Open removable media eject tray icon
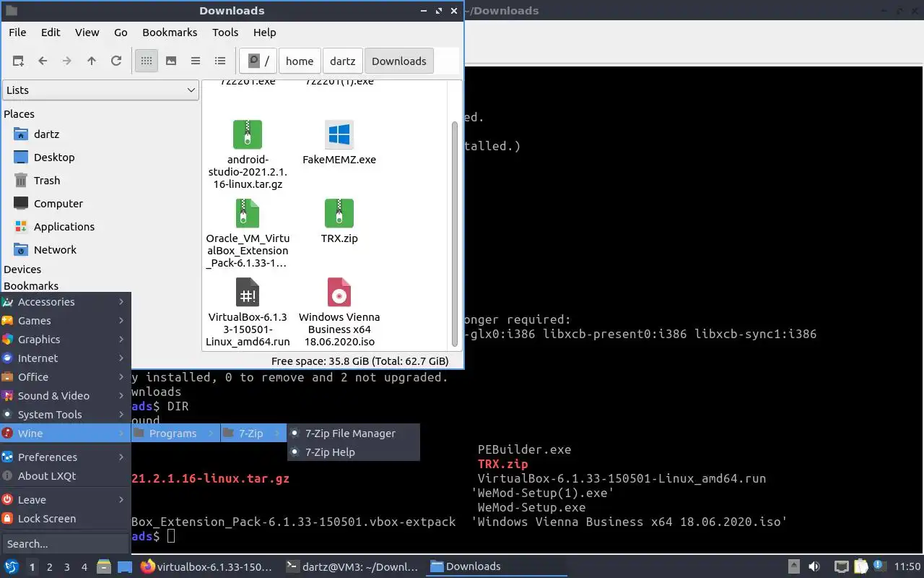The height and width of the screenshot is (578, 924). click(x=794, y=567)
